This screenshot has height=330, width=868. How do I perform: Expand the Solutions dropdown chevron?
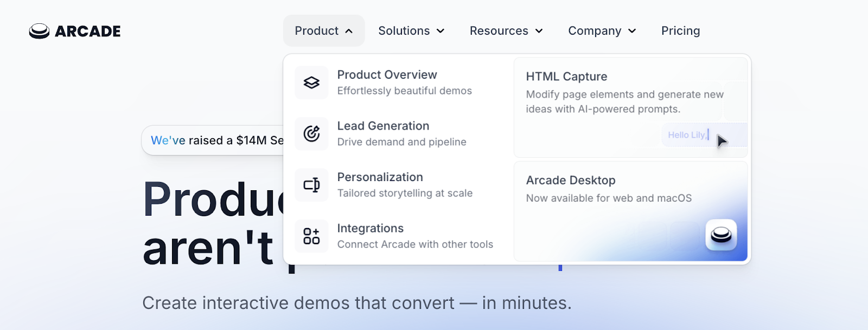coord(441,31)
